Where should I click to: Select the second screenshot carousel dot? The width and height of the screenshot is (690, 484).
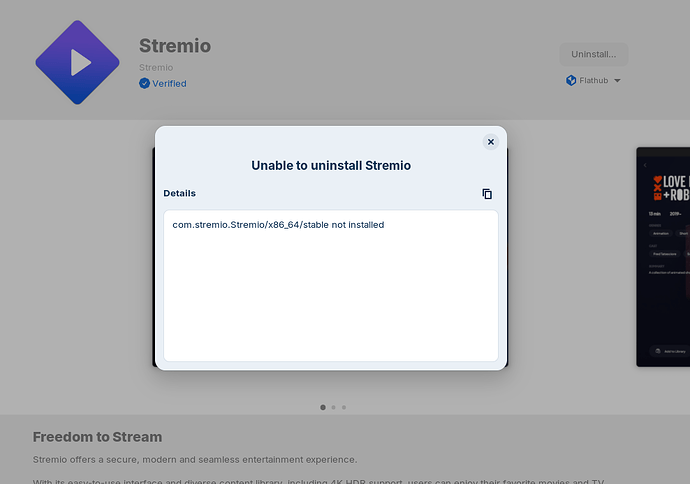point(334,407)
